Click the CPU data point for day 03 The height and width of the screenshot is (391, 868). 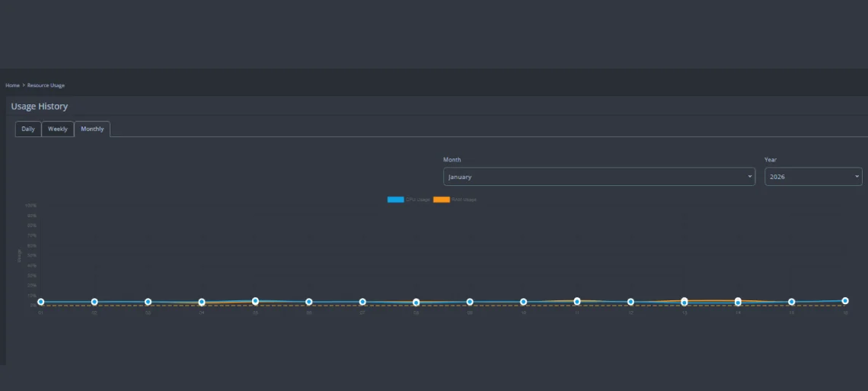coord(148,302)
